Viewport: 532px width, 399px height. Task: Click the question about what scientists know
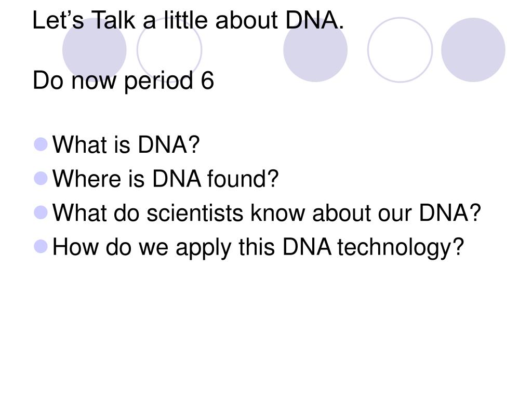[267, 212]
